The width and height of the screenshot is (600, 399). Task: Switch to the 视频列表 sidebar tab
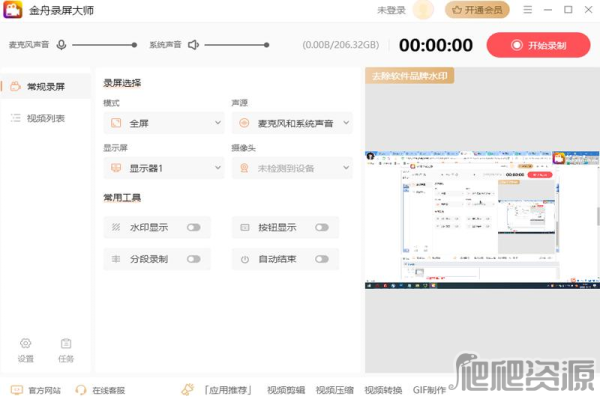[x=46, y=118]
